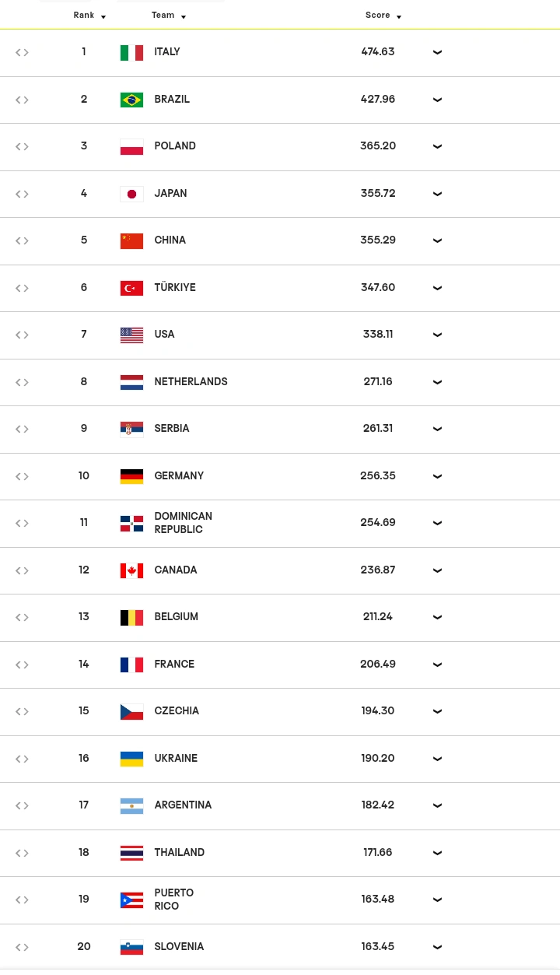Click the France flag icon
This screenshot has height=975, width=560.
tap(131, 665)
